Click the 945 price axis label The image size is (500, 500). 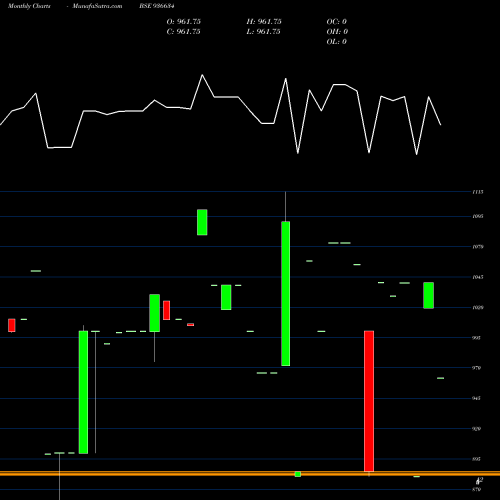tap(477, 398)
